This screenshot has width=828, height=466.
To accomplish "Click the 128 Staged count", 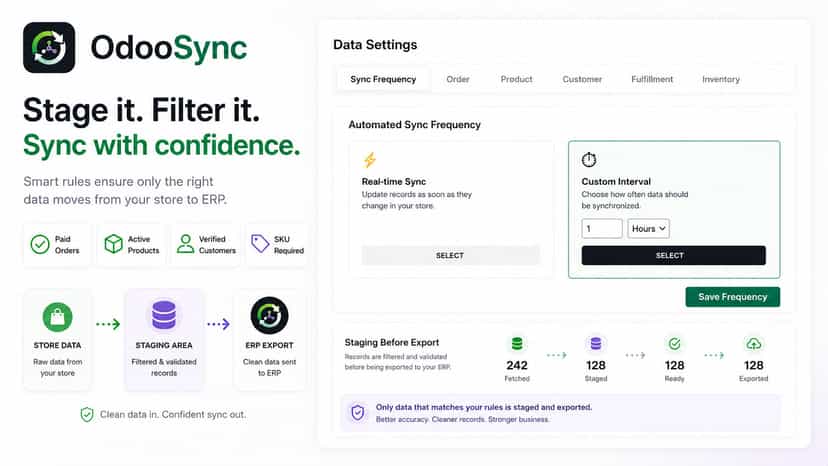I will [x=596, y=365].
